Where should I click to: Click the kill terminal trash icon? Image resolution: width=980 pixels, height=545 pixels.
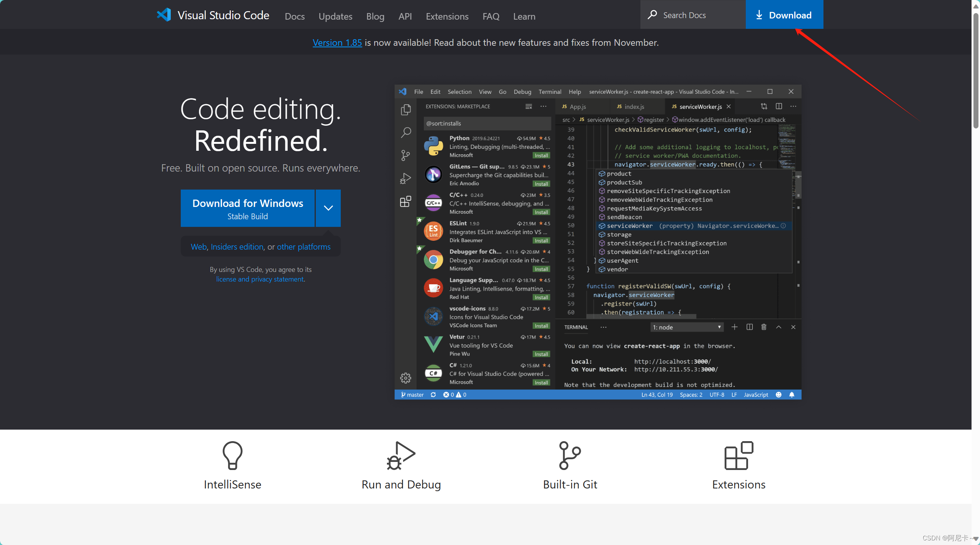click(x=764, y=327)
